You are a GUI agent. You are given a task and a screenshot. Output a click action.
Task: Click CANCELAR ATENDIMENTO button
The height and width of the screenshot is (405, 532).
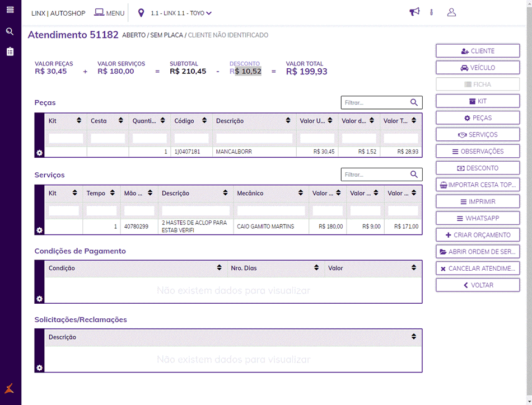tap(478, 268)
